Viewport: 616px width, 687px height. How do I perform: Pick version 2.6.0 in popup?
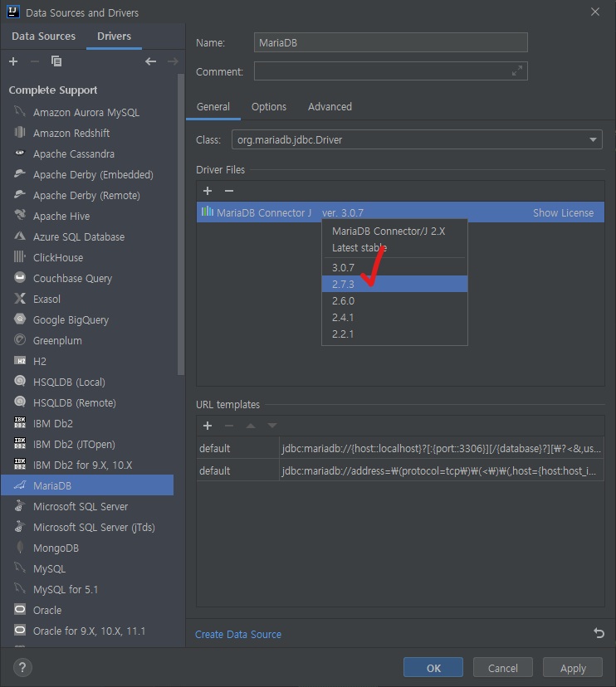(394, 301)
